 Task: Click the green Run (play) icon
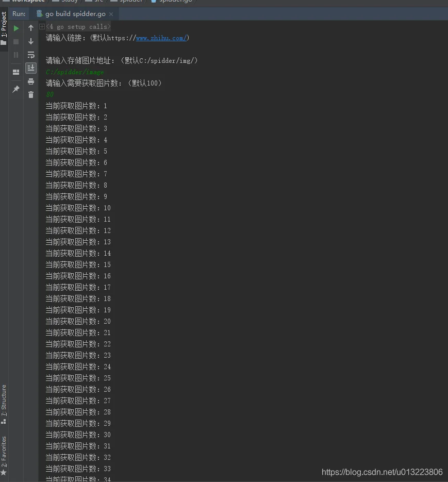click(16, 28)
